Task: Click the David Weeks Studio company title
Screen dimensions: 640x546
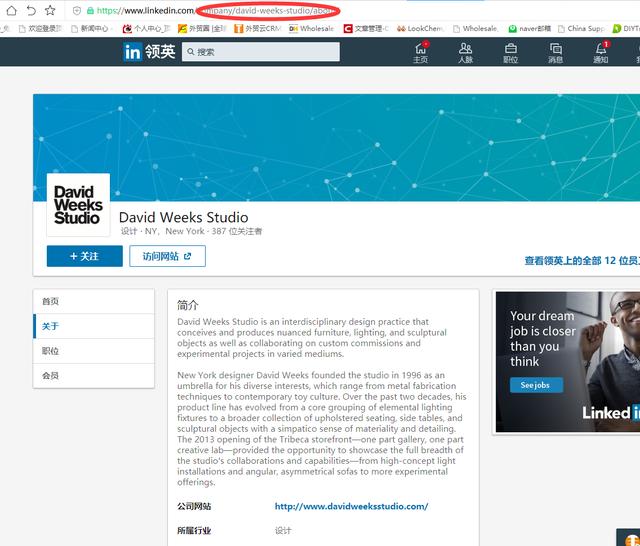Action: coord(184,217)
